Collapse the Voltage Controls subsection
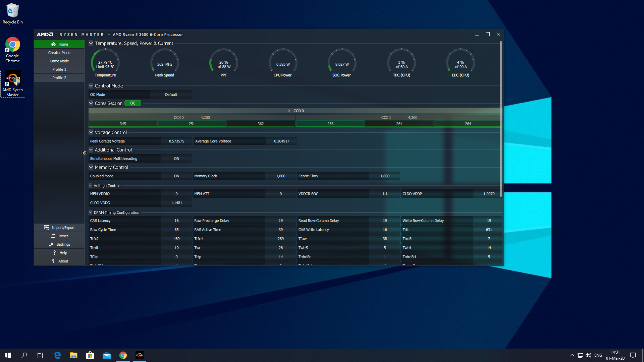Screen dimensions: 644x362 pos(91,186)
